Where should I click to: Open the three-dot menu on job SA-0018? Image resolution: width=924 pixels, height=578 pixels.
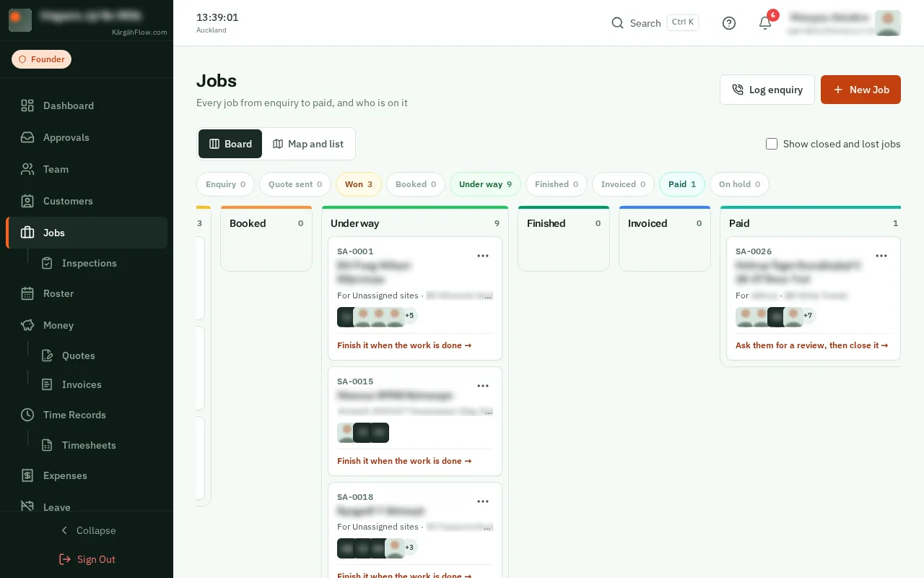pos(483,501)
